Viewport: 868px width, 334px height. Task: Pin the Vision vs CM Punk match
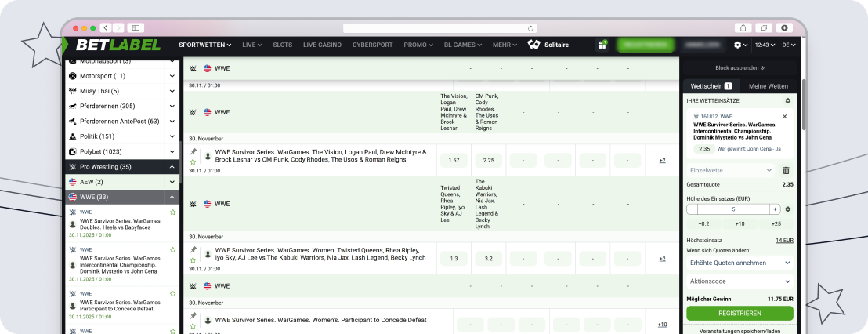193,152
